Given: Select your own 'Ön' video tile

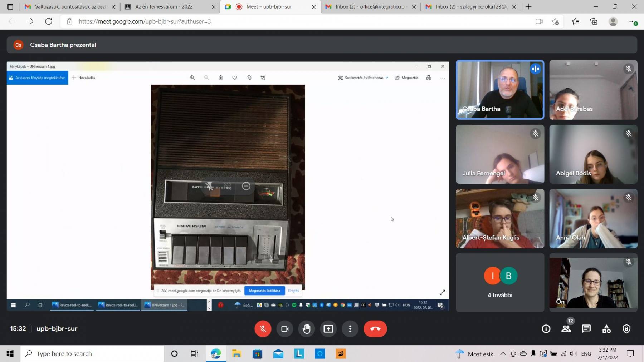Looking at the screenshot, I should [x=593, y=283].
